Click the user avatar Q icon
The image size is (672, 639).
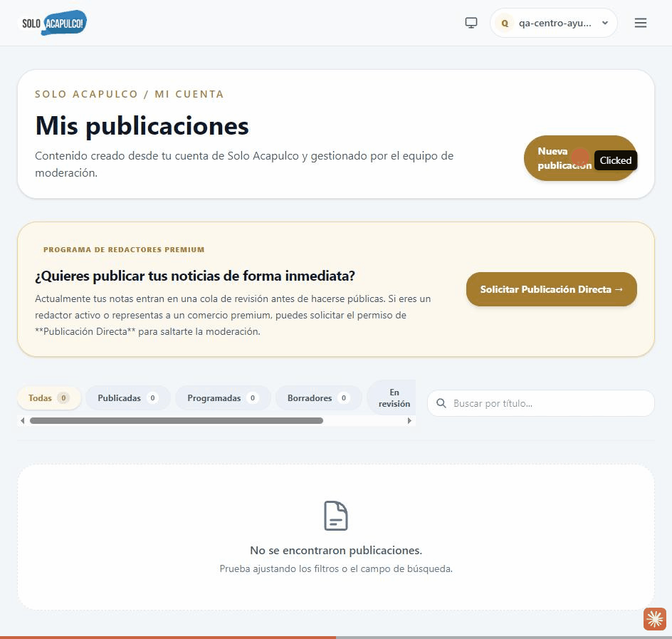[x=505, y=24]
